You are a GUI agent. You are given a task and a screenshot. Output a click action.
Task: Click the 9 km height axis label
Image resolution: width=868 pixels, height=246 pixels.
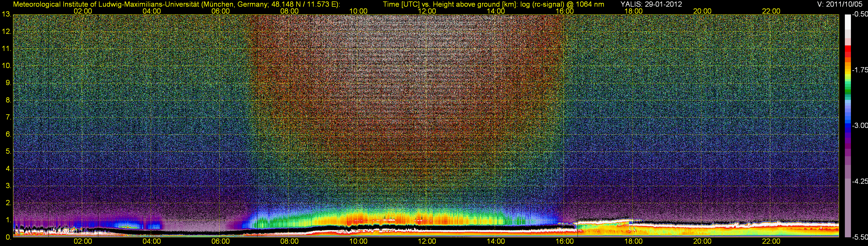click(x=8, y=83)
